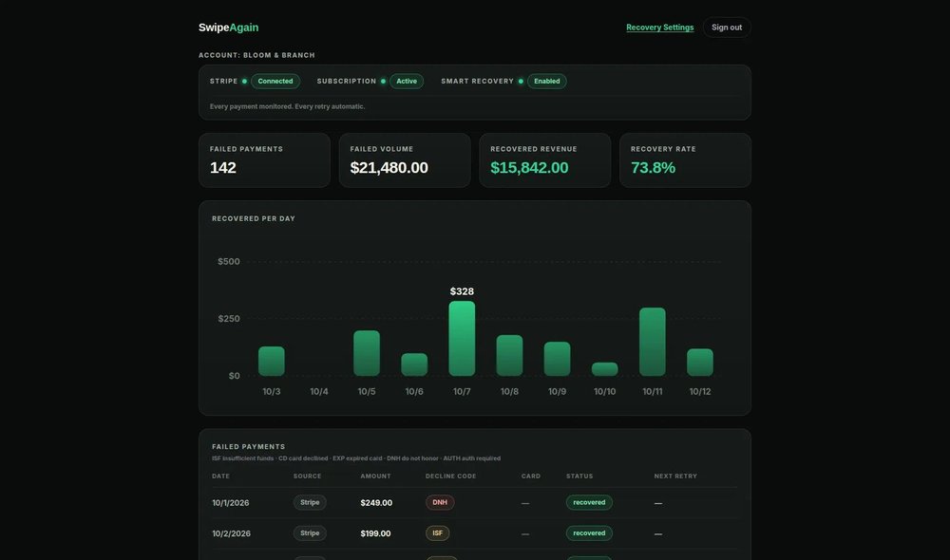Click the Card column header
Screen dimensions: 950x560
[531, 476]
